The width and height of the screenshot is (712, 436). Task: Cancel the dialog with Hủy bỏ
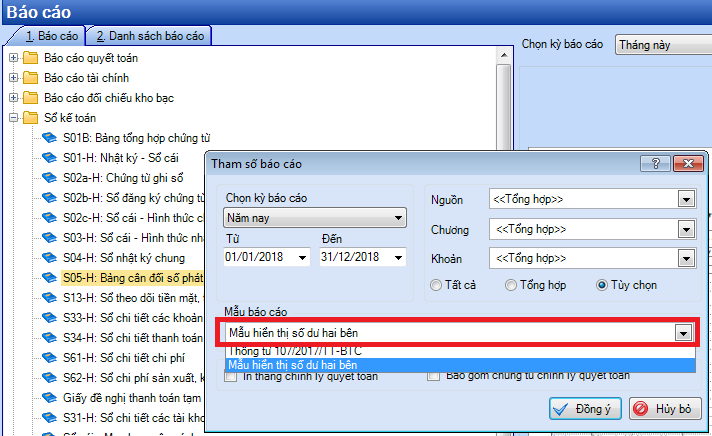(x=660, y=409)
